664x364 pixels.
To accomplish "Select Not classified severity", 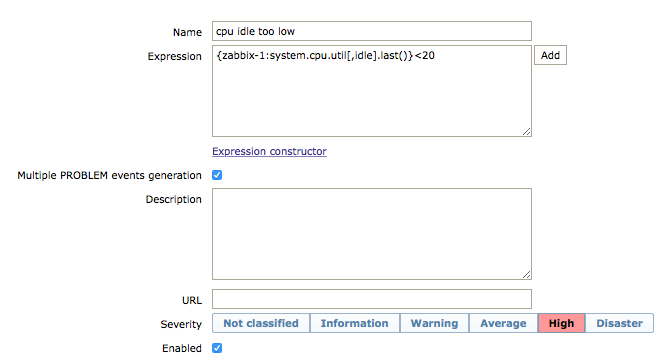I will click(x=261, y=323).
